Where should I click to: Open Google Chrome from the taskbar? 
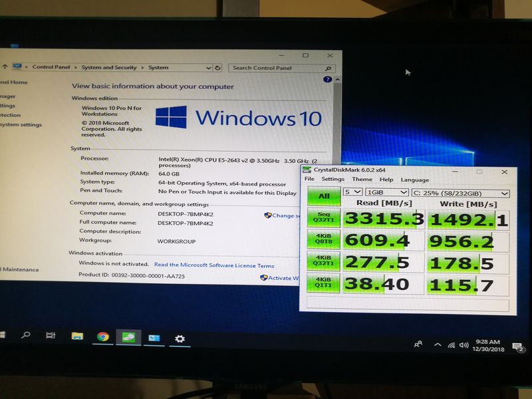pyautogui.click(x=103, y=336)
